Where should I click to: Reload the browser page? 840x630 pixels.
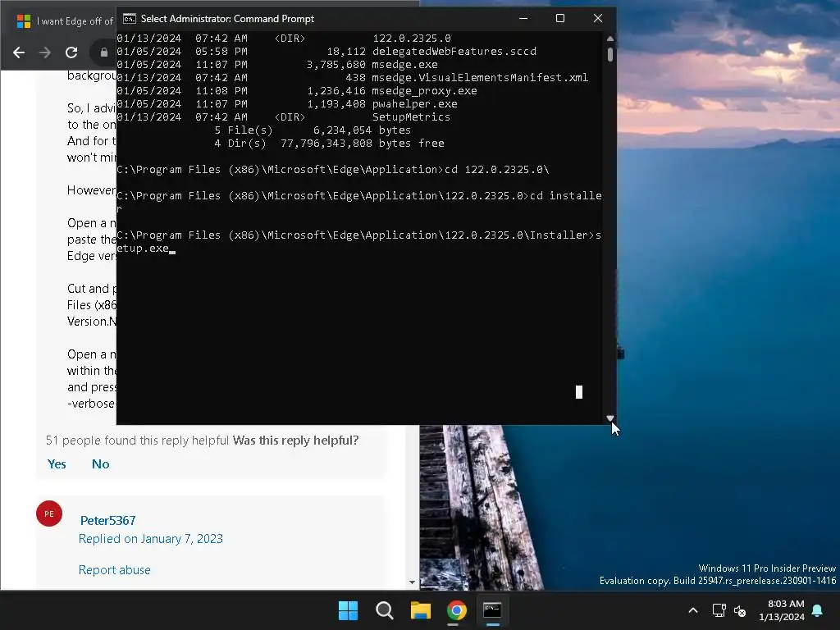click(x=71, y=52)
